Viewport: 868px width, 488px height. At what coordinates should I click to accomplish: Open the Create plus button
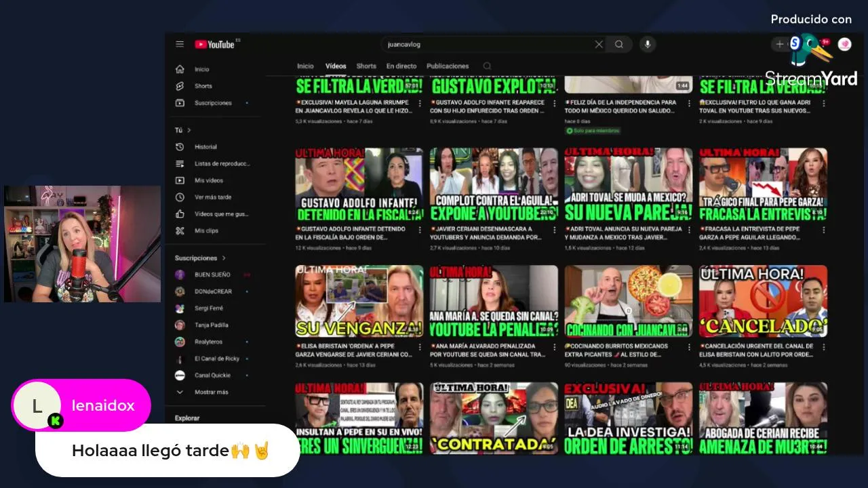tap(780, 44)
